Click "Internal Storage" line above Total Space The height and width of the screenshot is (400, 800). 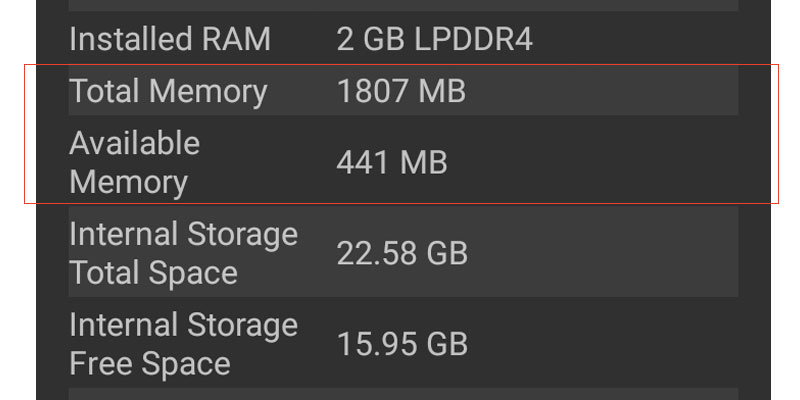[184, 234]
